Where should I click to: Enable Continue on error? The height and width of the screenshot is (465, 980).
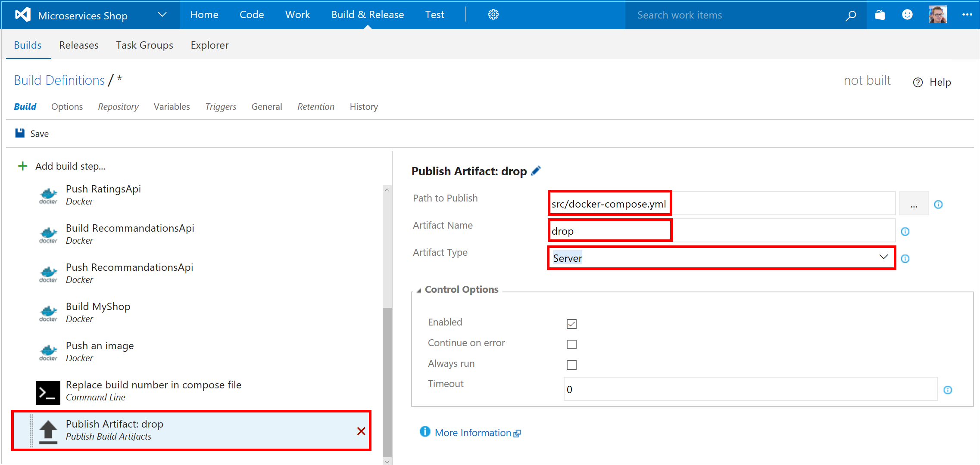[571, 344]
